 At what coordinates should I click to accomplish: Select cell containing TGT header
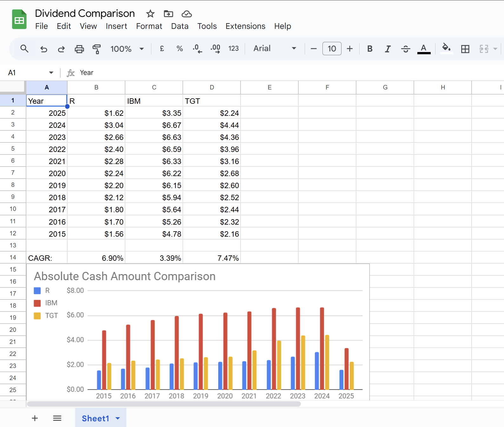tap(212, 101)
